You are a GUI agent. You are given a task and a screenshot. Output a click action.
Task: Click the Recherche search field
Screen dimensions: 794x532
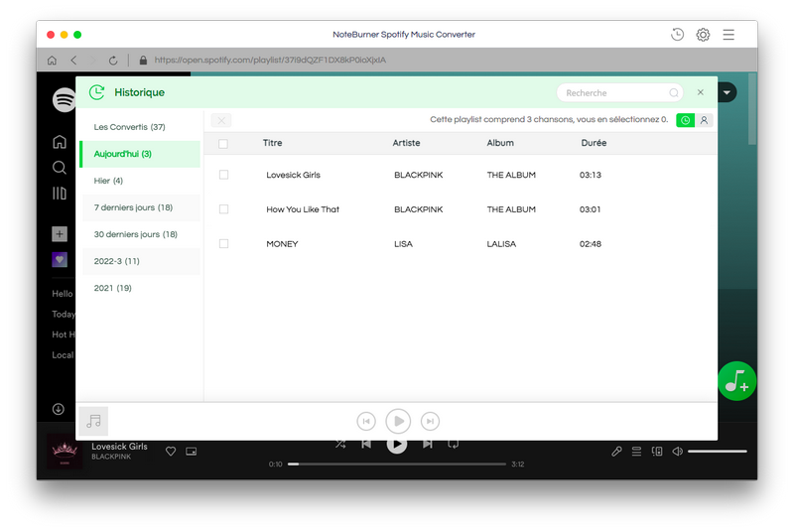pyautogui.click(x=619, y=92)
